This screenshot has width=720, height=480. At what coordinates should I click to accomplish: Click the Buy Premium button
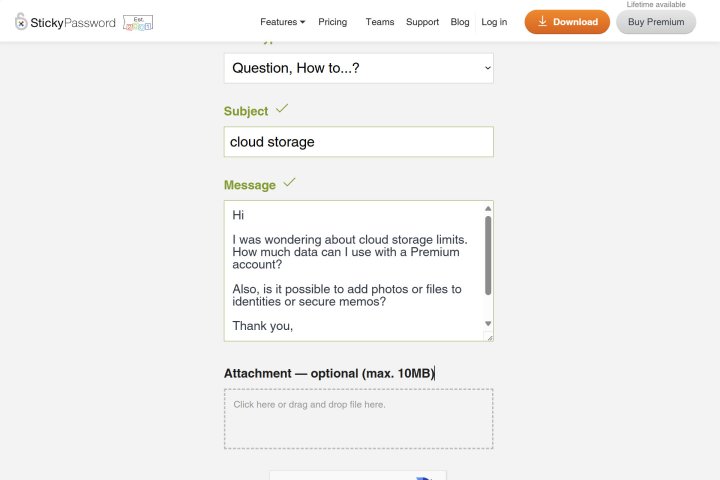656,22
